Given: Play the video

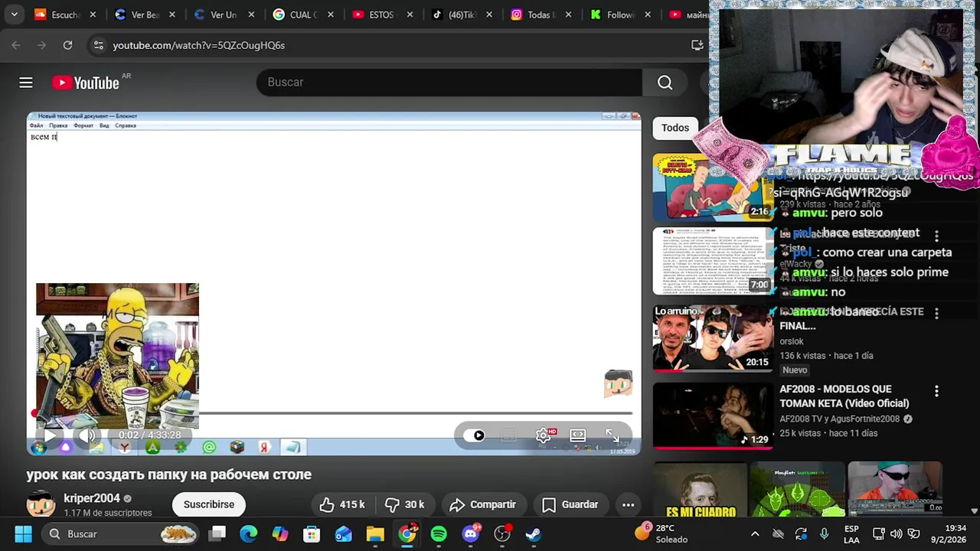Looking at the screenshot, I should pos(50,435).
